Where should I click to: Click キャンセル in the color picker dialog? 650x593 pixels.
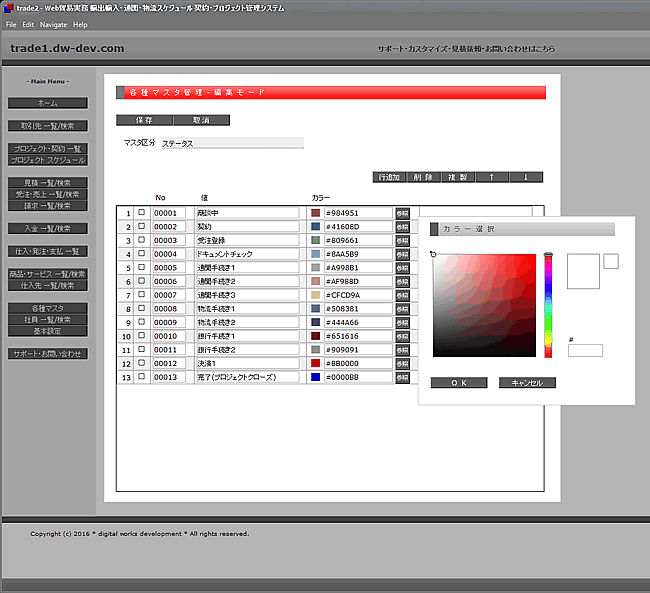[527, 383]
